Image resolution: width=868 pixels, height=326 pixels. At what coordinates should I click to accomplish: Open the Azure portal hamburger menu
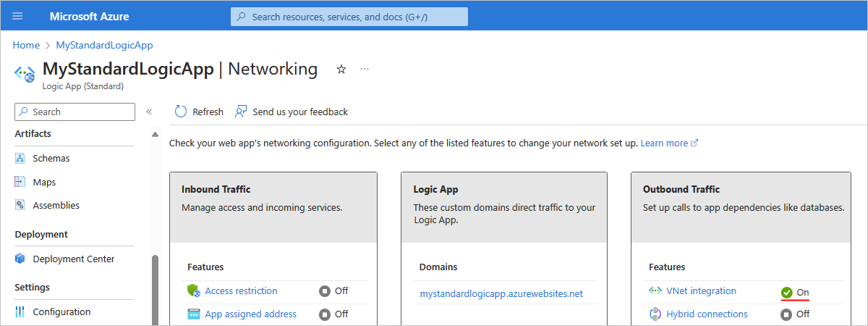[18, 16]
